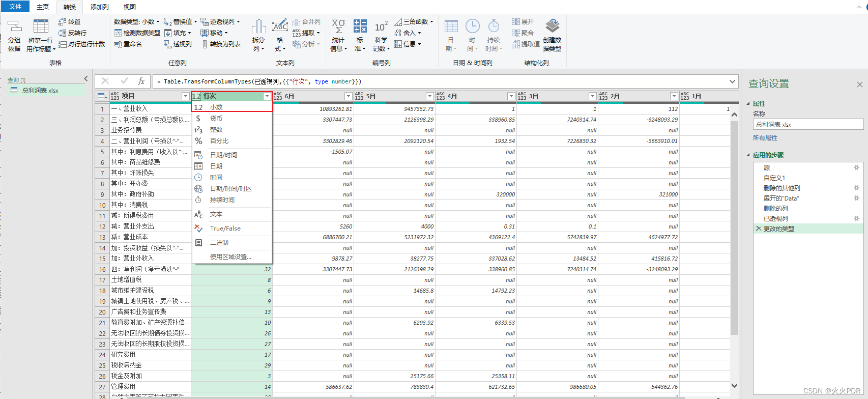
Task: Click 统计信息 statistics sigma icon
Action: tap(338, 26)
